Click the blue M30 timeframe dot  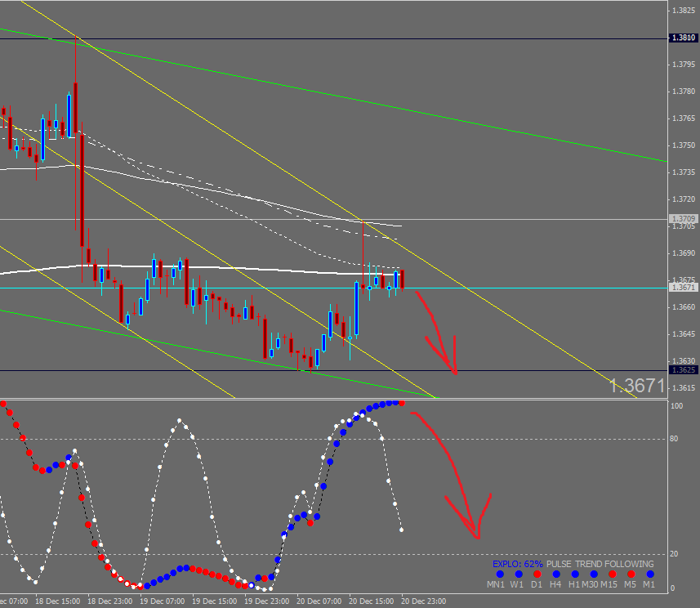pyautogui.click(x=594, y=574)
